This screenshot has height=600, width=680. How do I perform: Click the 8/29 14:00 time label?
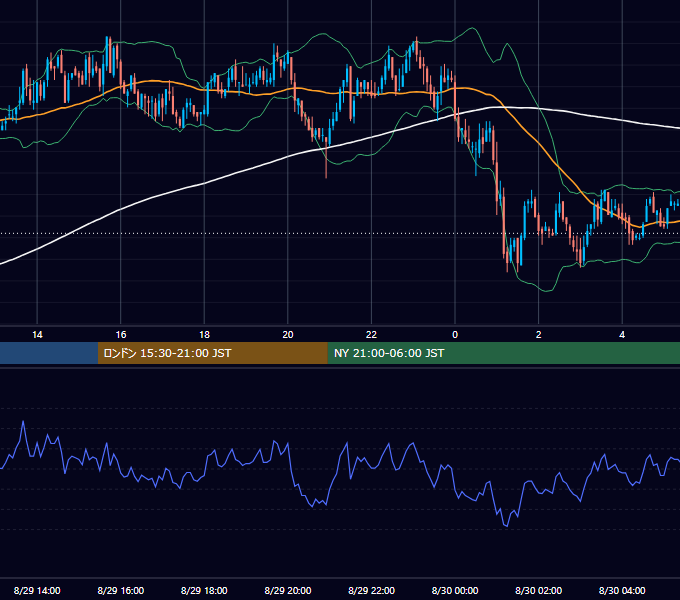37,590
